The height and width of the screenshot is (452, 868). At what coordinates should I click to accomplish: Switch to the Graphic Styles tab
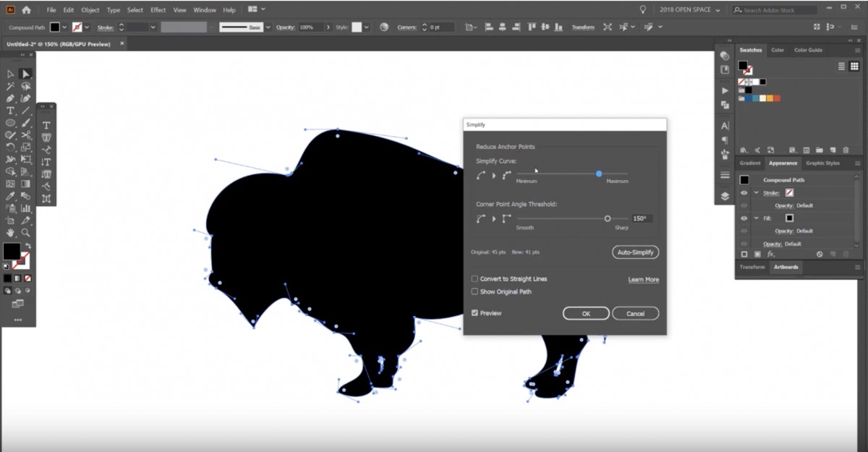(822, 163)
